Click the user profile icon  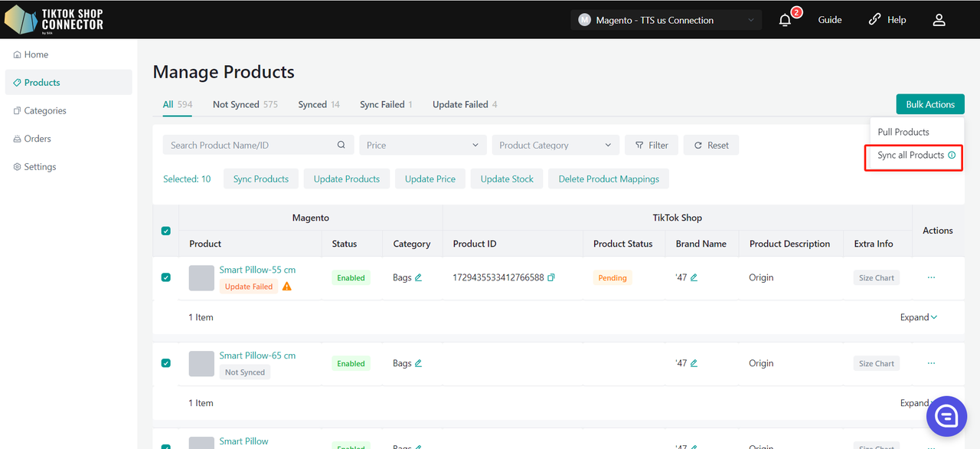(939, 20)
